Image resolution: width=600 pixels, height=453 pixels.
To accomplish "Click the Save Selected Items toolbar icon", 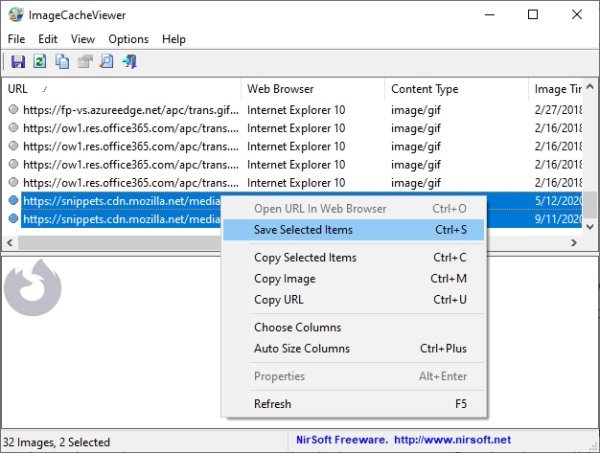I will coord(16,62).
